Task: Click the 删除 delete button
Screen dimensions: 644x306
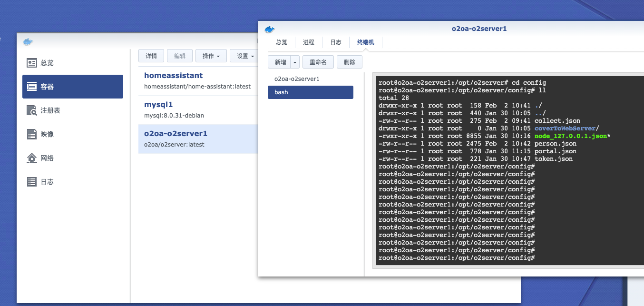Action: 350,62
